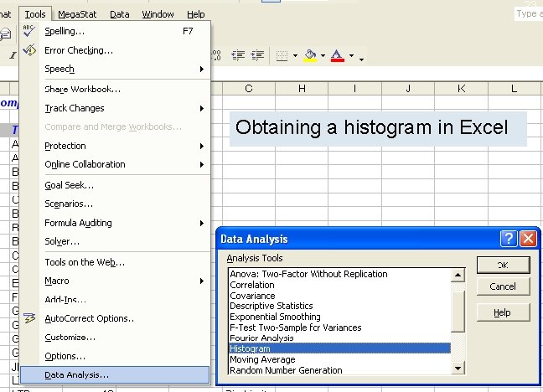543x392 pixels.
Task: Click the Help button in Data Analysis dialog
Action: [503, 312]
